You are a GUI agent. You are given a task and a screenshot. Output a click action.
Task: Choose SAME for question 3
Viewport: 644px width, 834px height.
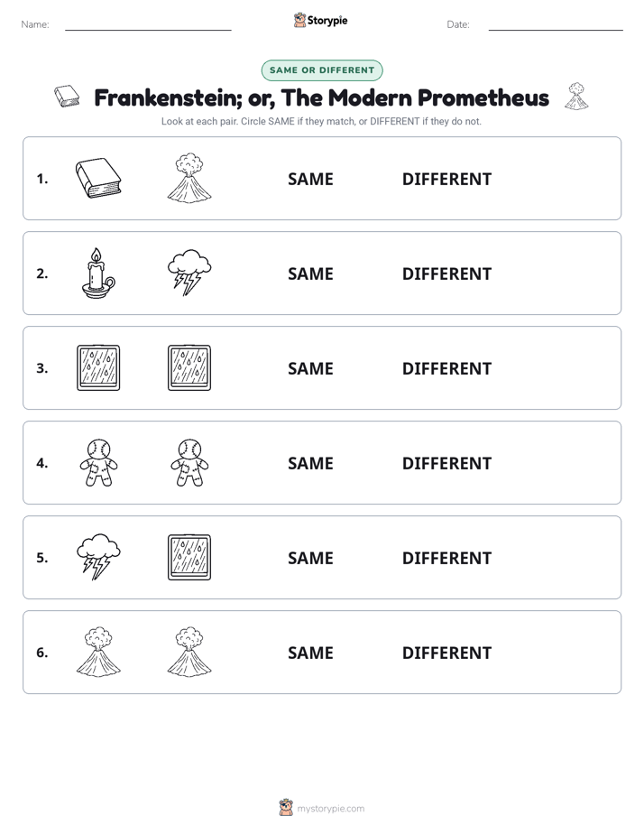point(310,368)
